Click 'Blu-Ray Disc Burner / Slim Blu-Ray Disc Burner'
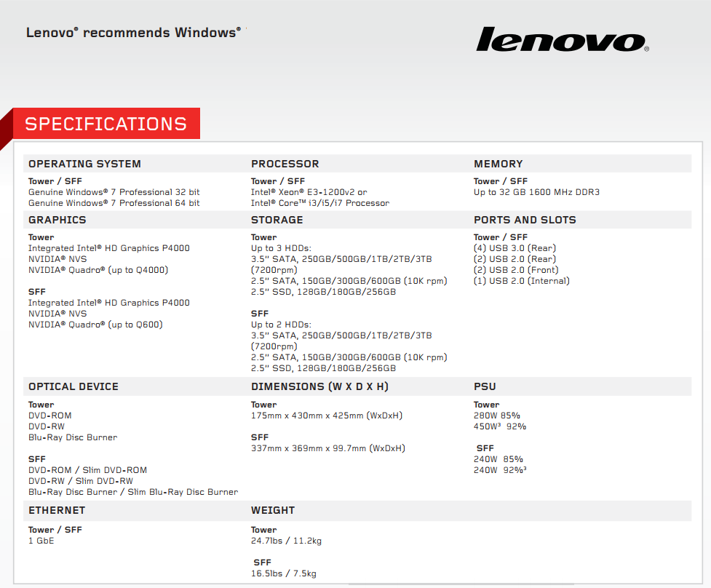The width and height of the screenshot is (711, 588). coord(133,492)
